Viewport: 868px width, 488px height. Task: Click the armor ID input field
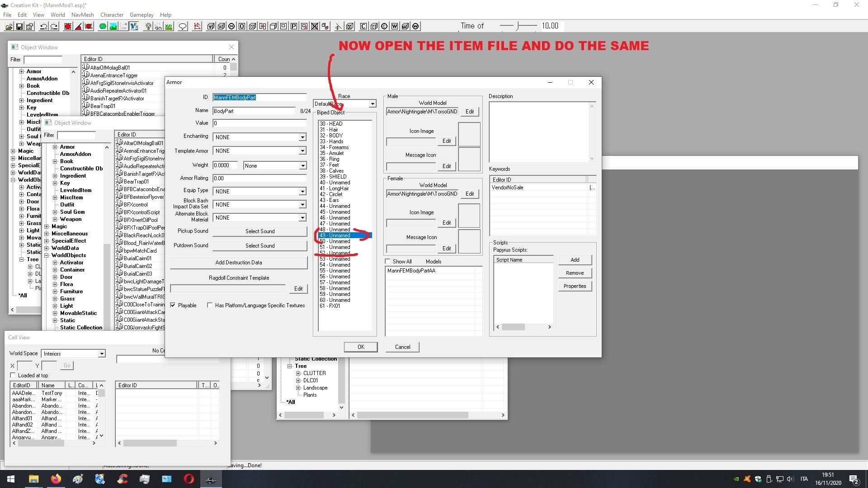pyautogui.click(x=259, y=98)
